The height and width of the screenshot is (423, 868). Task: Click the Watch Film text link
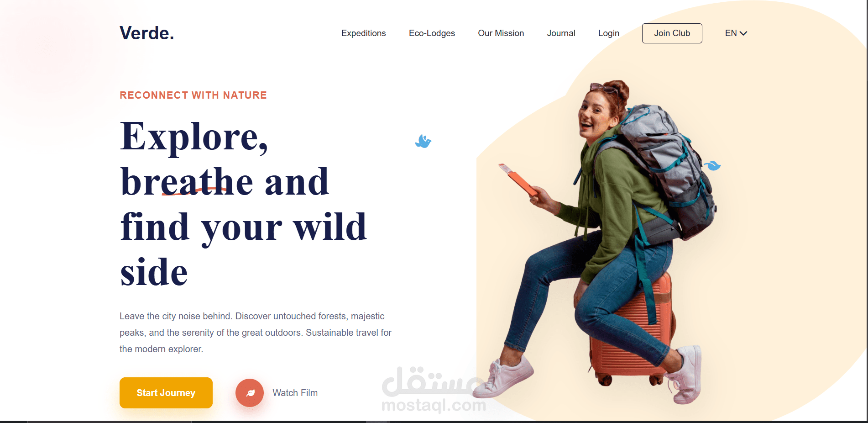point(295,393)
